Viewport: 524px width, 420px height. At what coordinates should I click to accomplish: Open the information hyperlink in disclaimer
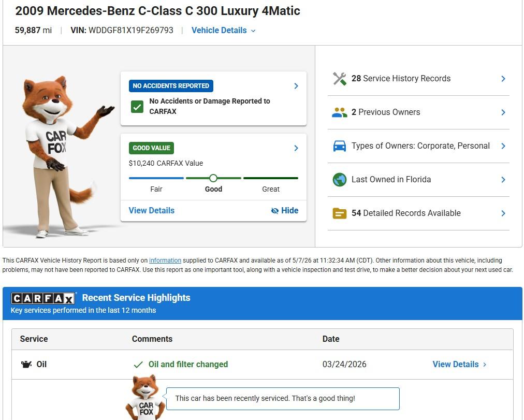(x=165, y=260)
